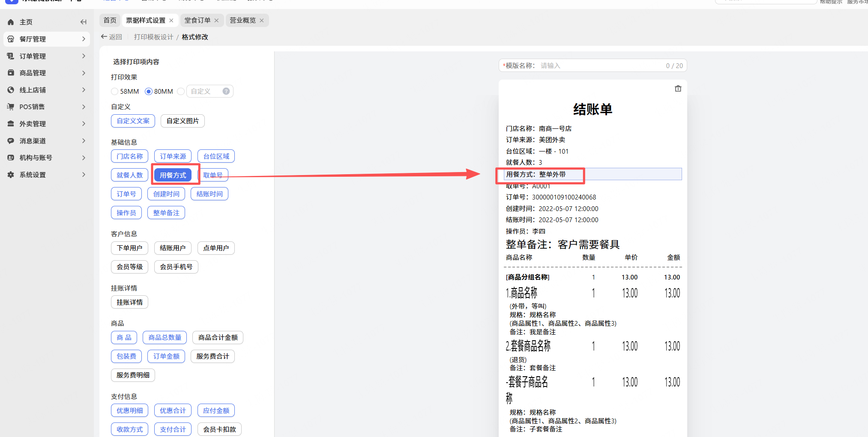Expand the 外卖管理 menu
868x437 pixels.
click(84, 124)
